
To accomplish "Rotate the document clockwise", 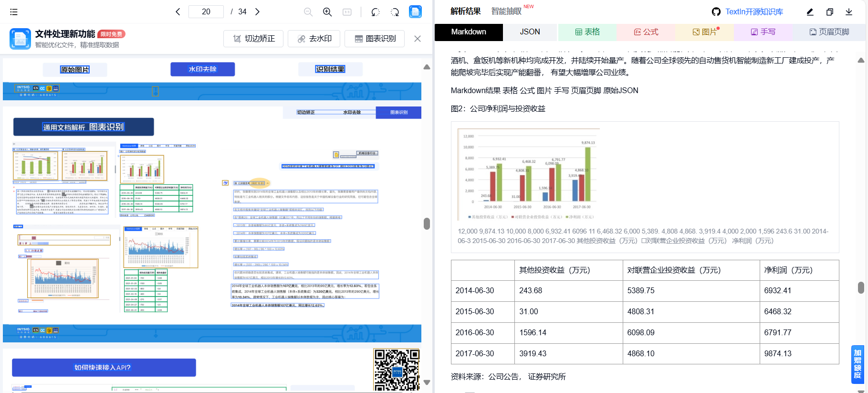I will 395,12.
